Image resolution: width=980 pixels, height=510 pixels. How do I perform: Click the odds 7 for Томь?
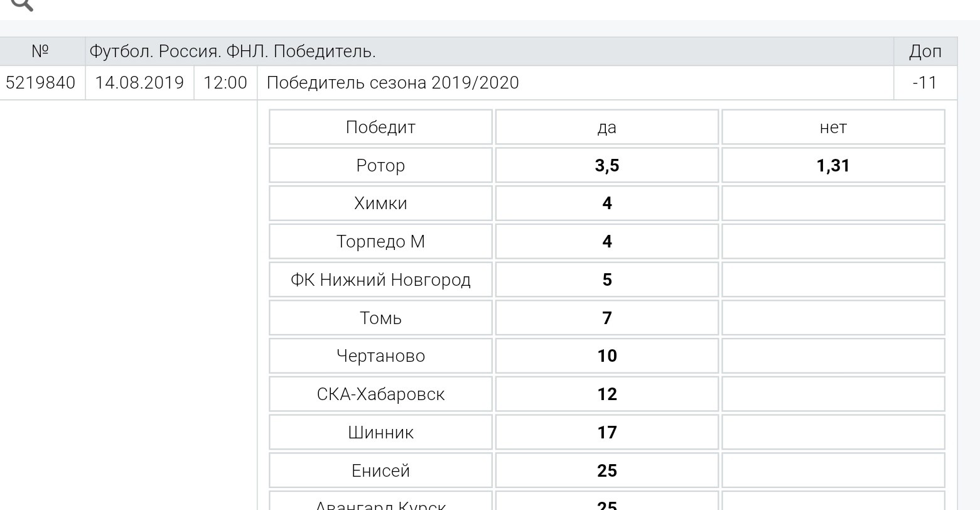pyautogui.click(x=606, y=318)
